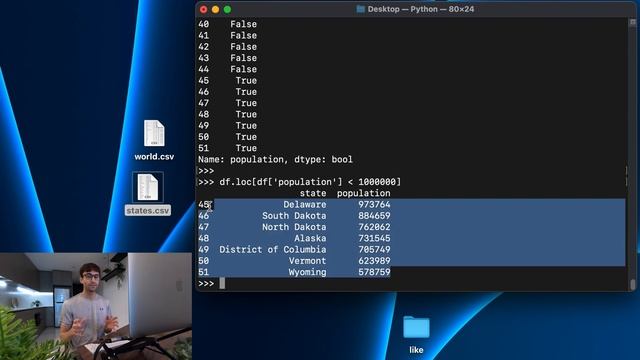Screen dimensions: 640x360
Task: Click the webcam video overlay
Action: pos(96,306)
